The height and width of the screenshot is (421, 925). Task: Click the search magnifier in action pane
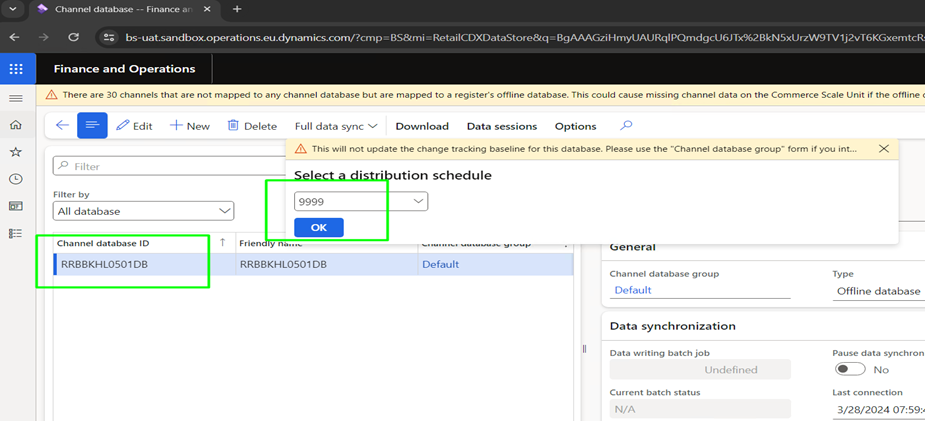(x=626, y=126)
